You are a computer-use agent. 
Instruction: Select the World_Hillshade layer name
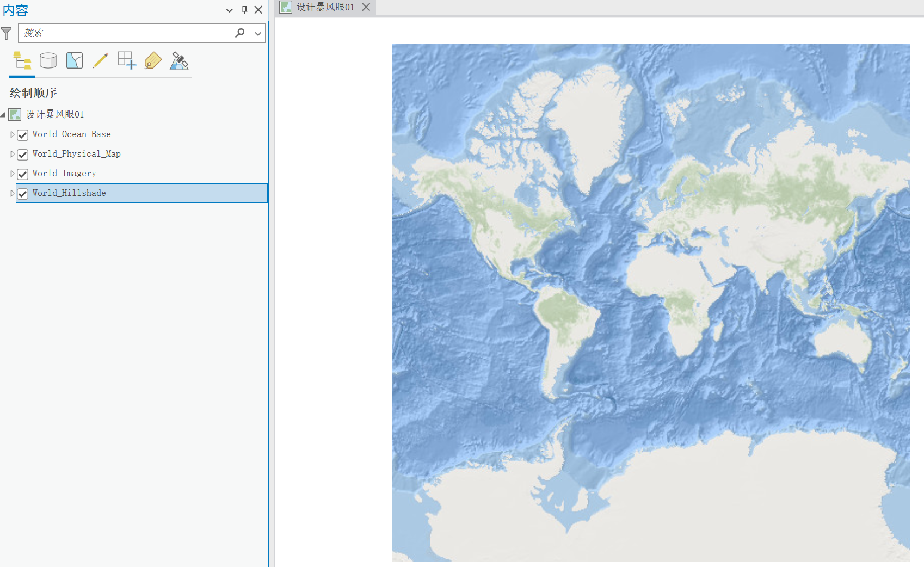click(x=69, y=193)
